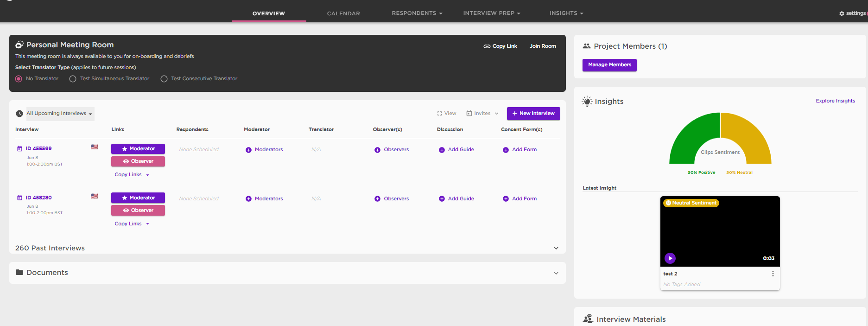Viewport: 868px width, 326px height.
Task: Add observers plus icon for ID 458280
Action: tap(377, 199)
